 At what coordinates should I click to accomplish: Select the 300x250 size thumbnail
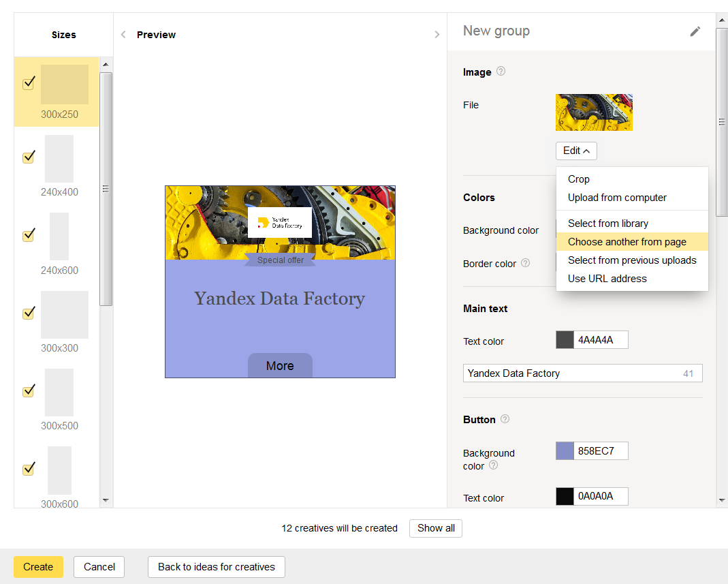point(65,84)
